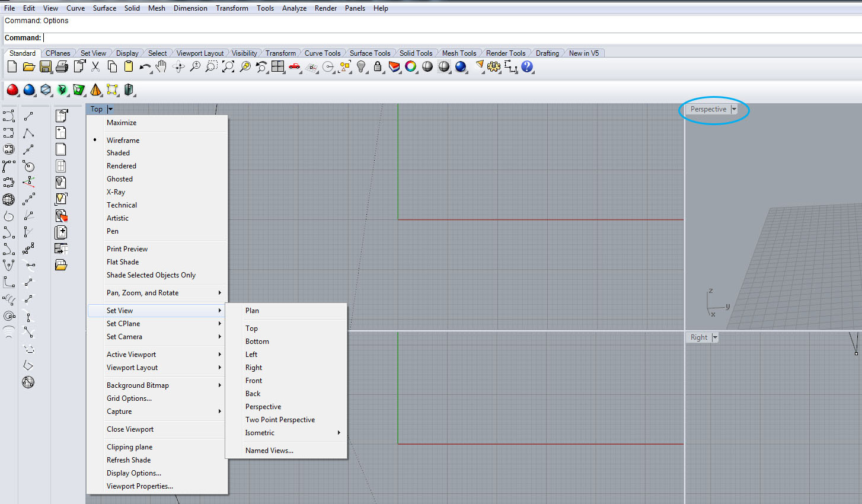
Task: Expand the Set CPlane submenu
Action: (157, 324)
